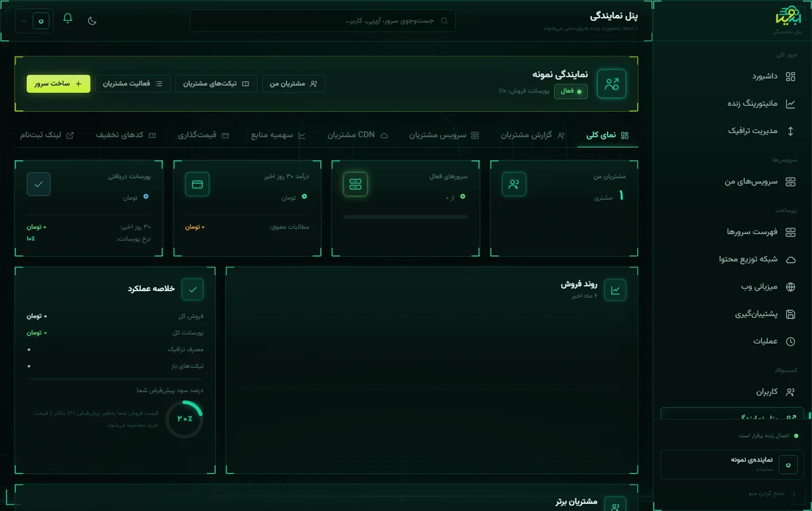Viewport: 812px width, 511px height.
Task: Click the progress bar in «سرورهای فعال» card
Action: tap(405, 217)
